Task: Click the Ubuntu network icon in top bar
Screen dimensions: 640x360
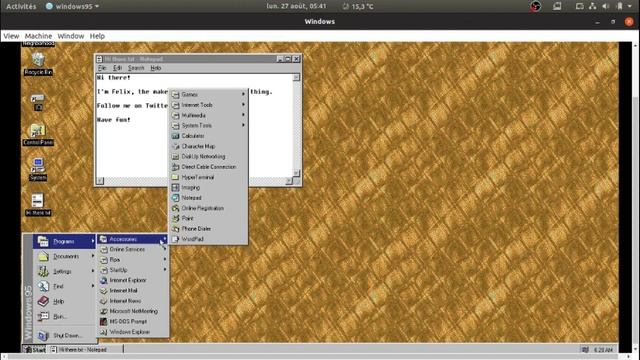Action: (x=593, y=6)
